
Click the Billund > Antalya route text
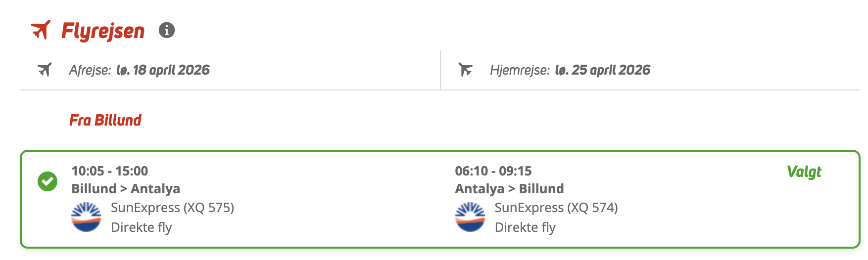[126, 189]
